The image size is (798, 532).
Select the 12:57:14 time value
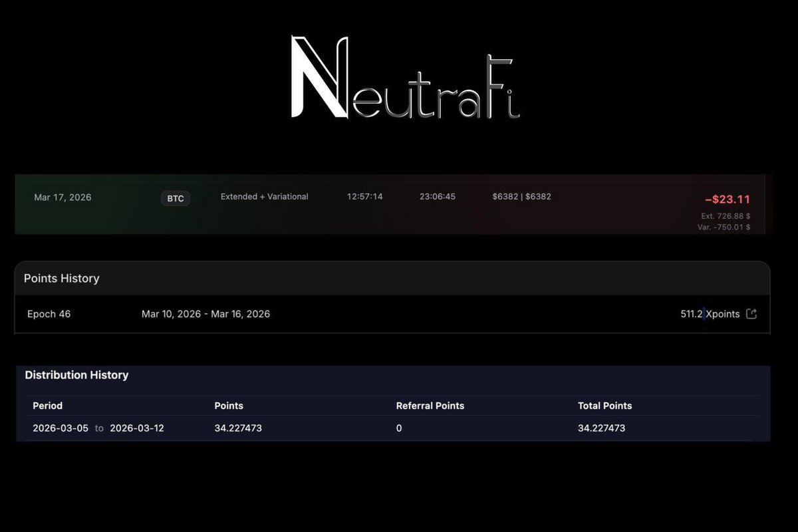coord(364,197)
